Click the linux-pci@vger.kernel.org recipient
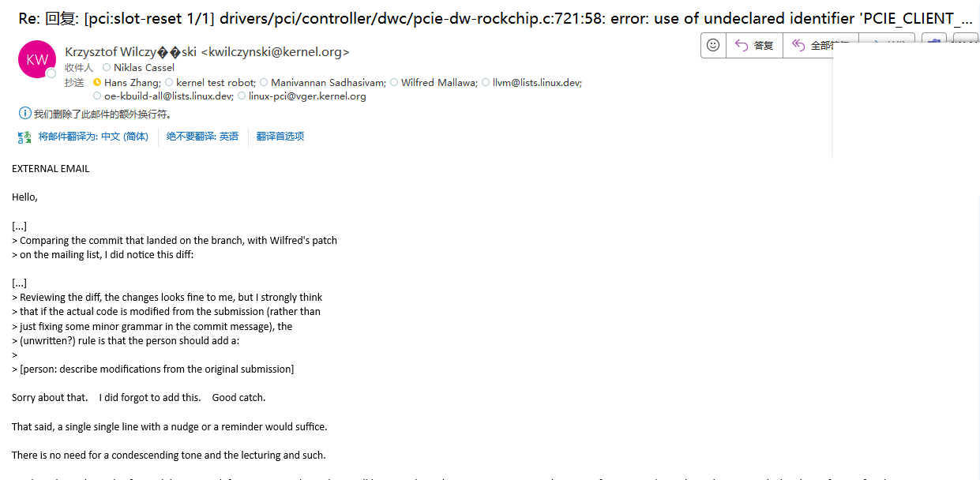The height and width of the screenshot is (480, 980). (x=307, y=96)
